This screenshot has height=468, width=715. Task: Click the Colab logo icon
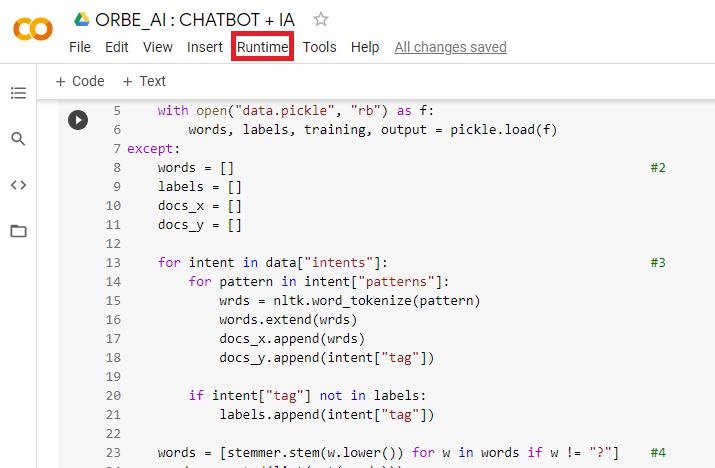(33, 30)
